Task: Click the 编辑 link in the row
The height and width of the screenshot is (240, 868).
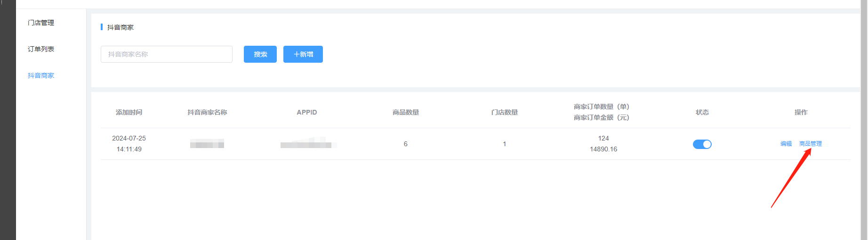Action: [786, 144]
